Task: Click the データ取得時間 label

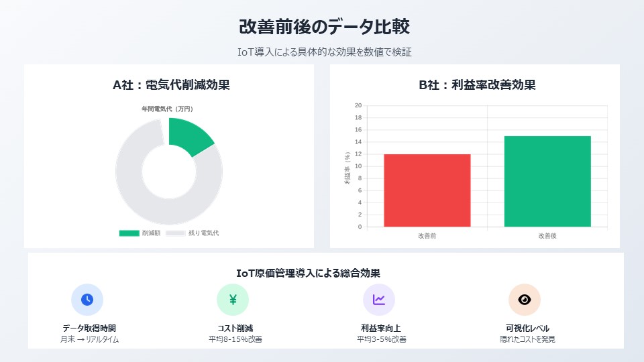Action: [89, 328]
